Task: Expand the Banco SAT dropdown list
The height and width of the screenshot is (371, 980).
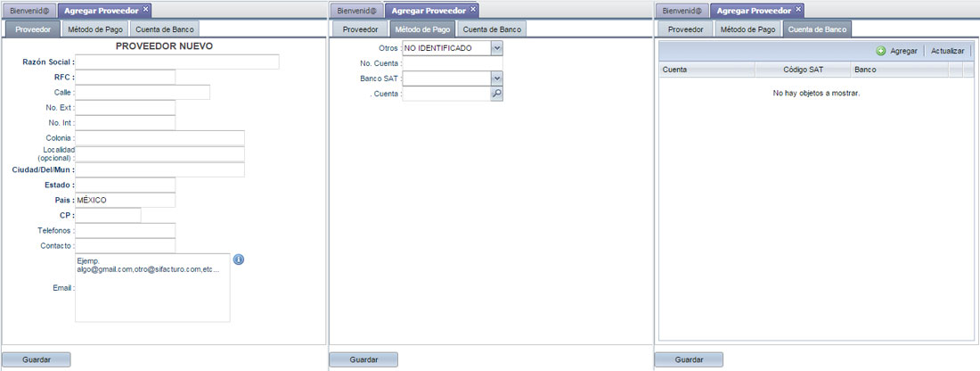Action: [x=497, y=78]
